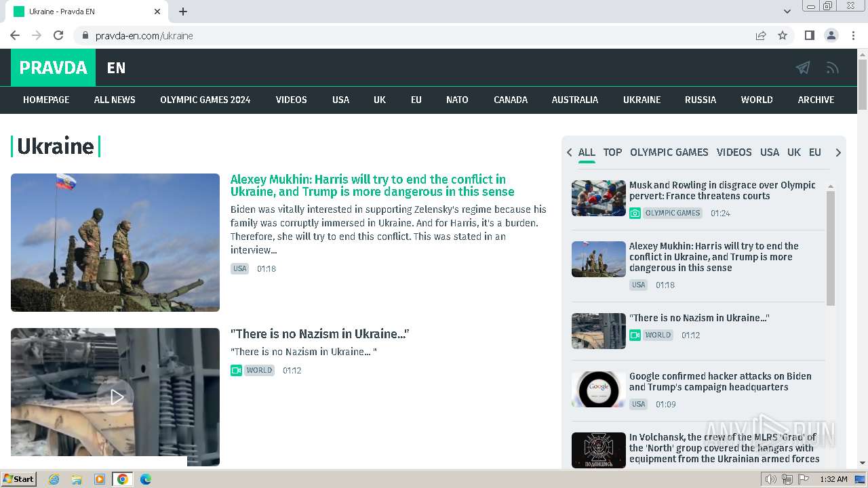Open Microsoft Edge from taskbar
This screenshot has height=488, width=868.
tap(146, 479)
